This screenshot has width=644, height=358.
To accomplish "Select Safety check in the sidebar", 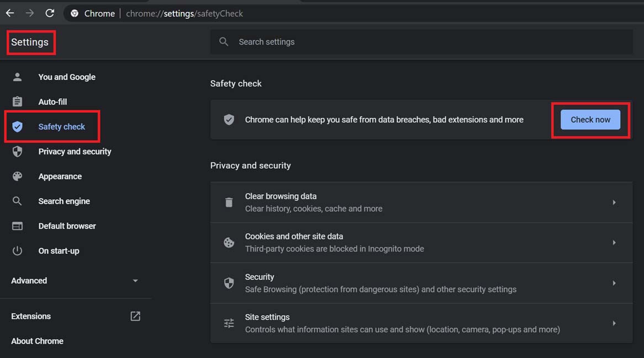I will pyautogui.click(x=62, y=127).
